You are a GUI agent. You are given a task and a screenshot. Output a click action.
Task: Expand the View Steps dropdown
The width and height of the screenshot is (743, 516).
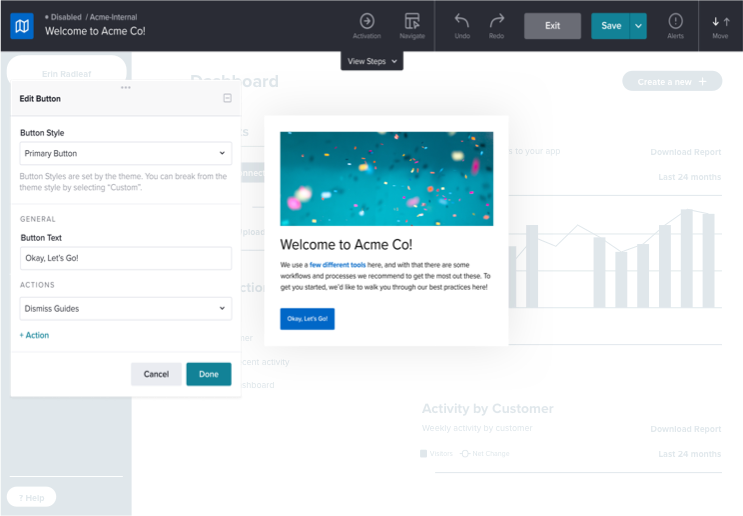point(372,61)
